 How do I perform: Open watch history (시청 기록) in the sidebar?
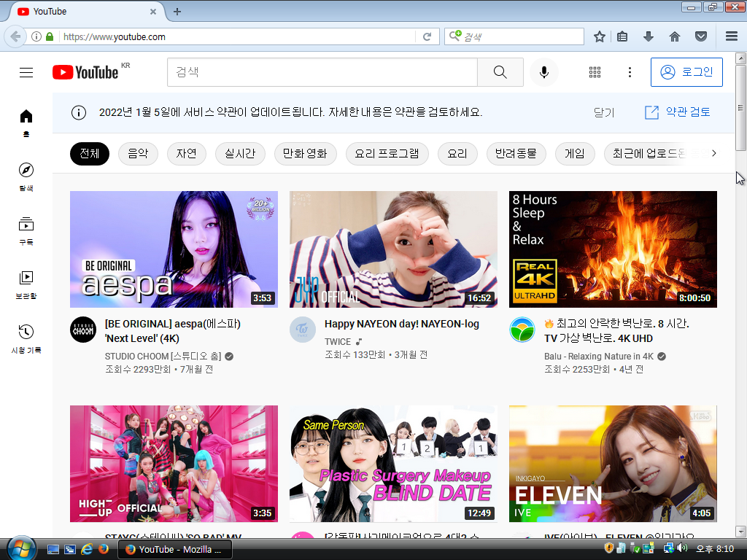tap(26, 339)
